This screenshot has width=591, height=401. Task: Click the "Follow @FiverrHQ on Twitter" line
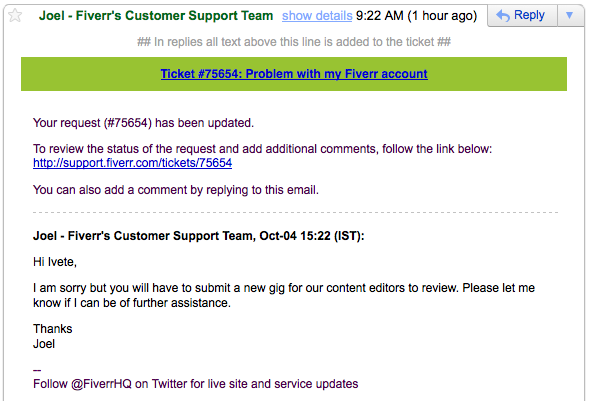pyautogui.click(x=196, y=384)
